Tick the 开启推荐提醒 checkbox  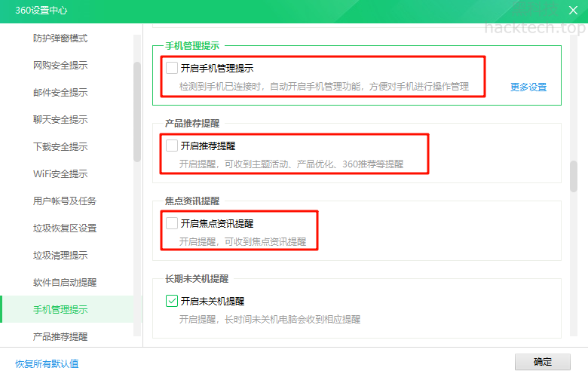click(x=172, y=146)
